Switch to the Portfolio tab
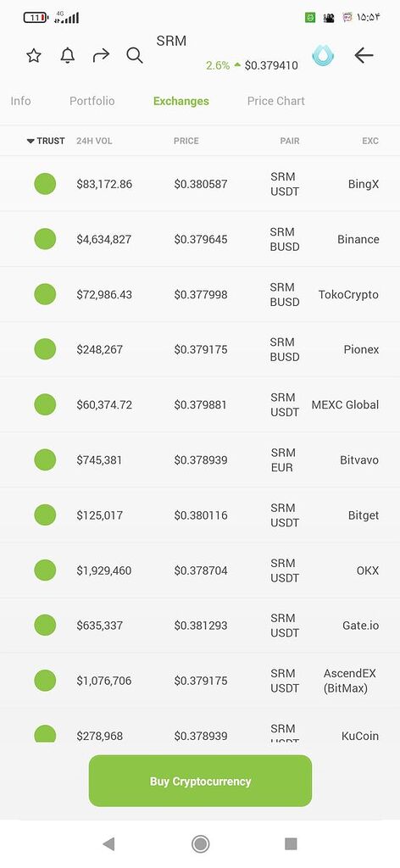The width and height of the screenshot is (400, 868). [x=92, y=101]
